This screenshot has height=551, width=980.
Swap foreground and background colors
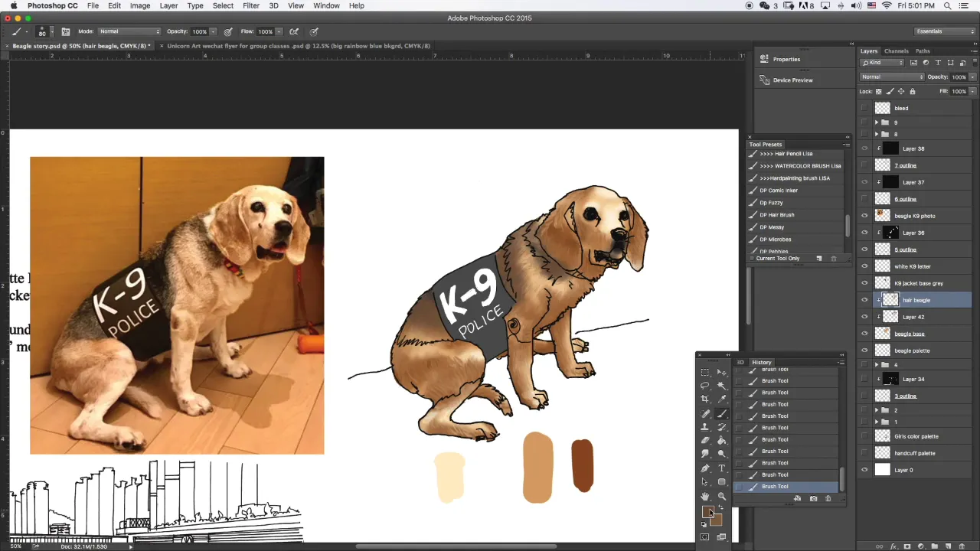[x=720, y=507]
